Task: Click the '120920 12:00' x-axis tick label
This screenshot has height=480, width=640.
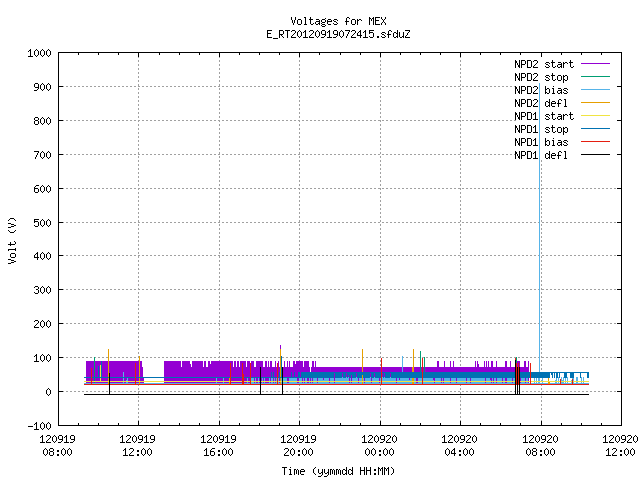Action: point(620,446)
